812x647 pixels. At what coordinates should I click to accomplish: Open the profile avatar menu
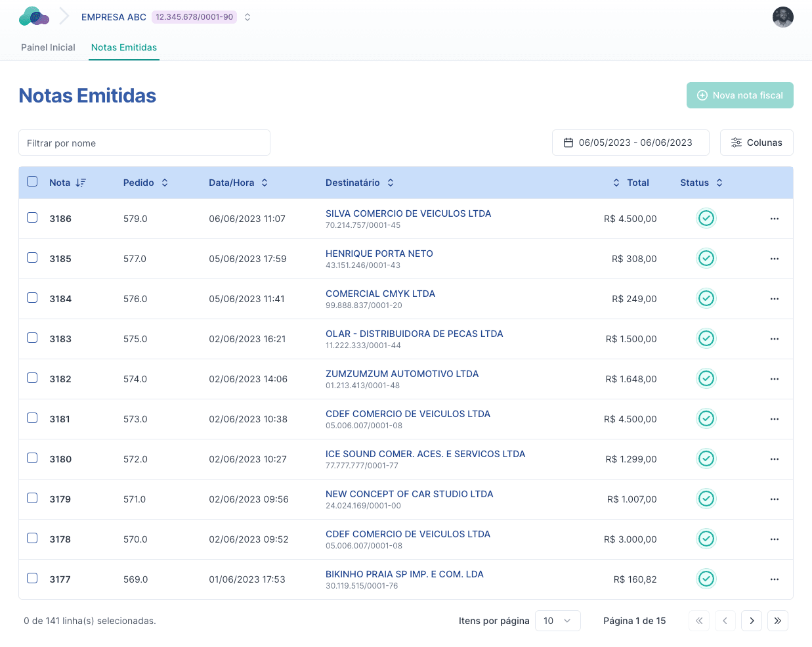pyautogui.click(x=782, y=17)
